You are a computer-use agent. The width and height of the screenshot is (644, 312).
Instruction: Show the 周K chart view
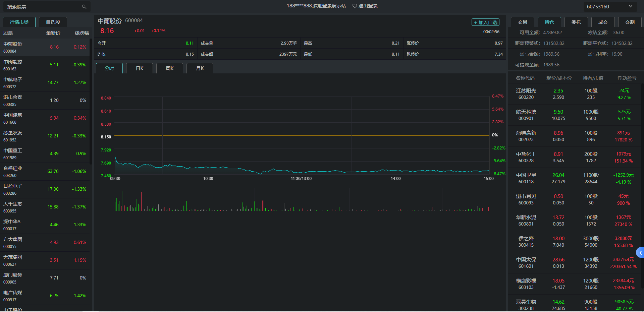pyautogui.click(x=170, y=68)
